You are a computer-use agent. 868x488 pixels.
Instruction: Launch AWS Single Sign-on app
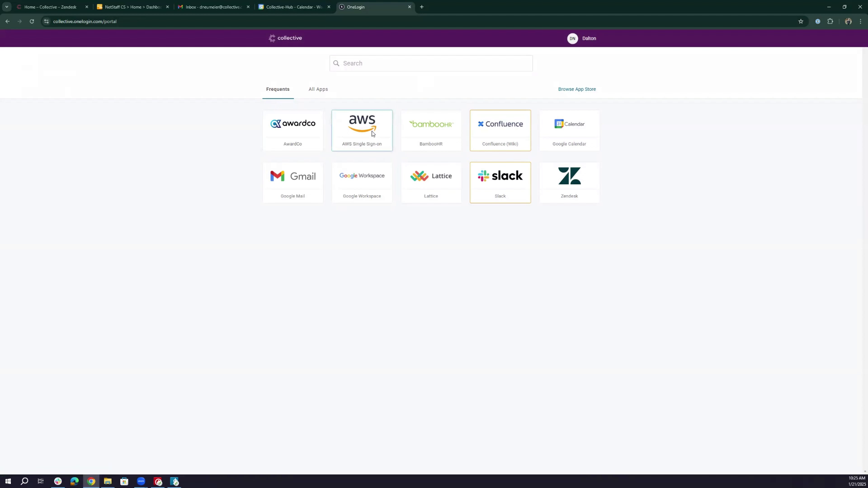362,130
